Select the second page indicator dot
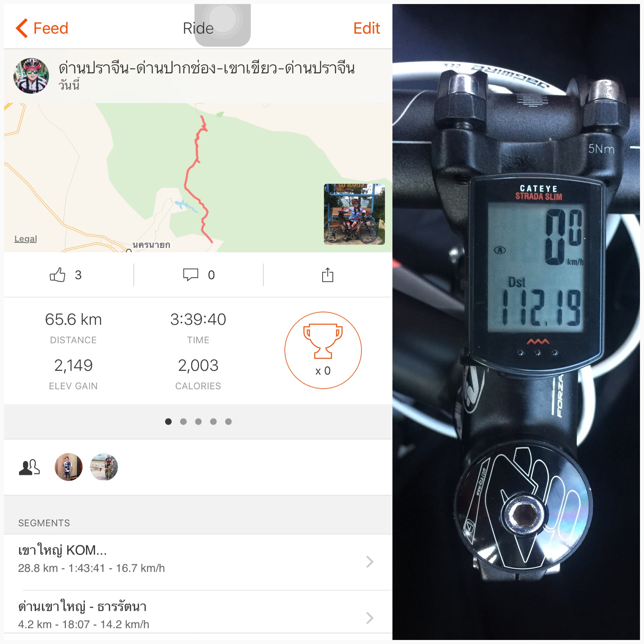Image resolution: width=644 pixels, height=644 pixels. point(183,422)
